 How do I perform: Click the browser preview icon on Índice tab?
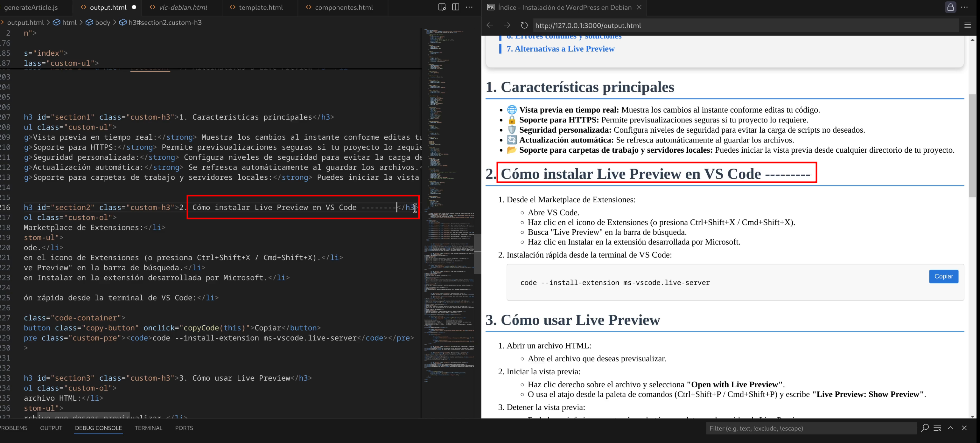coord(491,7)
